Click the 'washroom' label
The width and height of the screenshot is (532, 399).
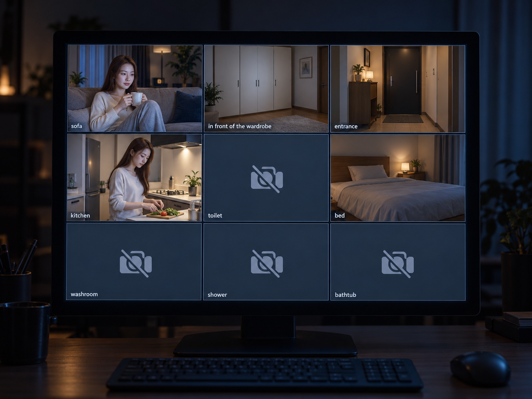[84, 294]
